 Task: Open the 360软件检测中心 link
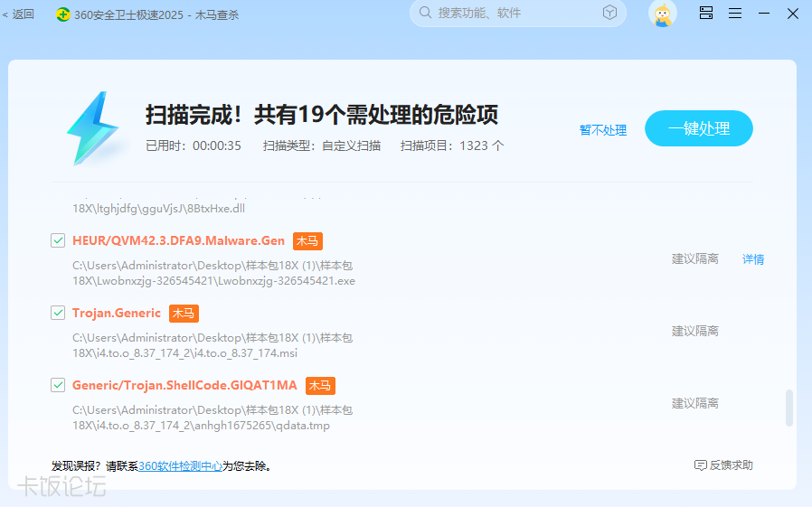(180, 466)
